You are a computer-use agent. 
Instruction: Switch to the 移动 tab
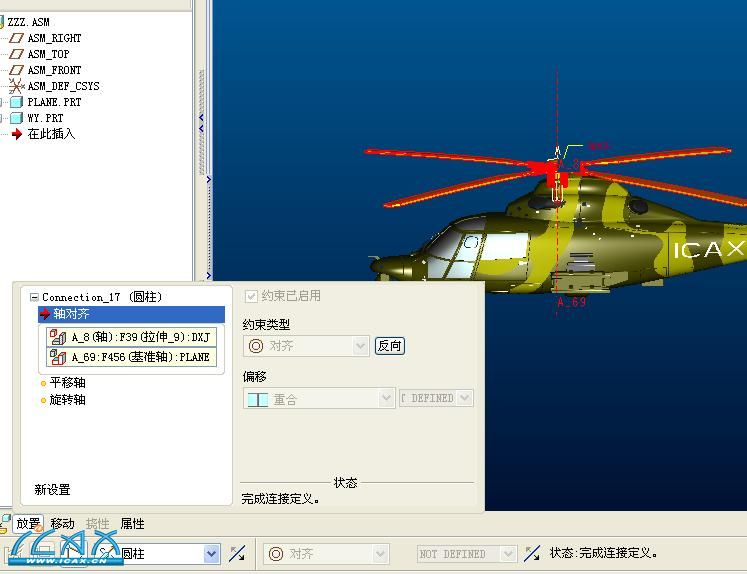pyautogui.click(x=62, y=524)
